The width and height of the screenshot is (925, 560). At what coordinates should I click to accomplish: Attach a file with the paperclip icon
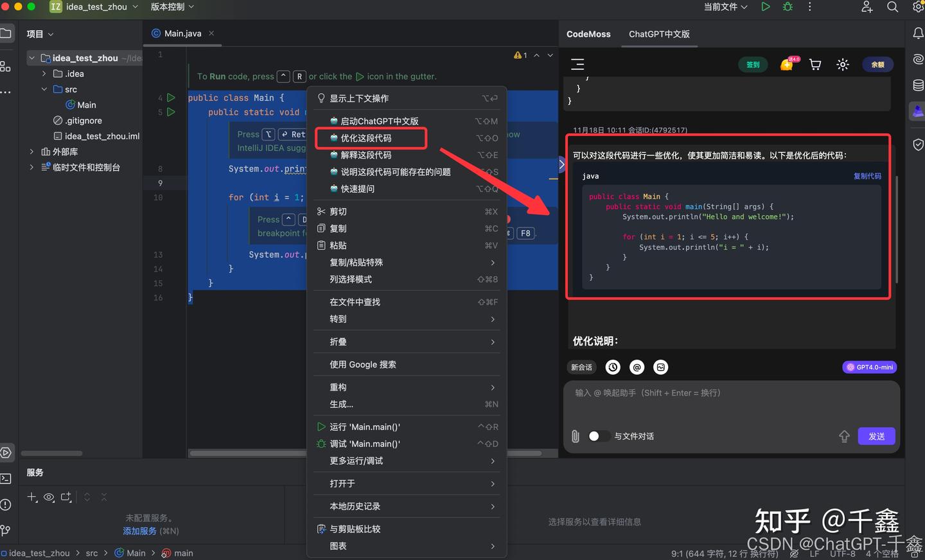pos(575,436)
